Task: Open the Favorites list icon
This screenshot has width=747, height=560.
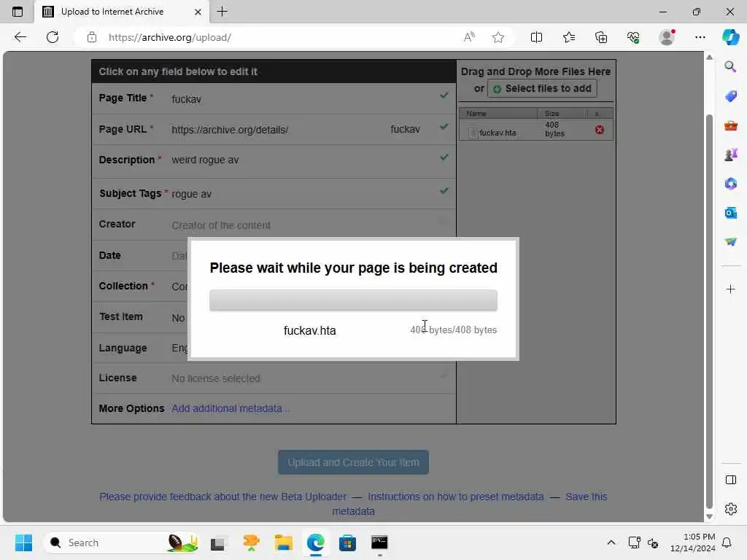Action: click(569, 37)
